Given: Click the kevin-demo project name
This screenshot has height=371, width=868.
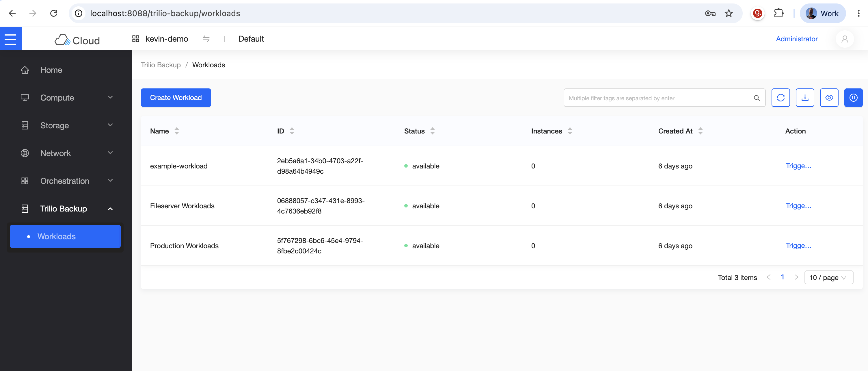Looking at the screenshot, I should (x=166, y=39).
